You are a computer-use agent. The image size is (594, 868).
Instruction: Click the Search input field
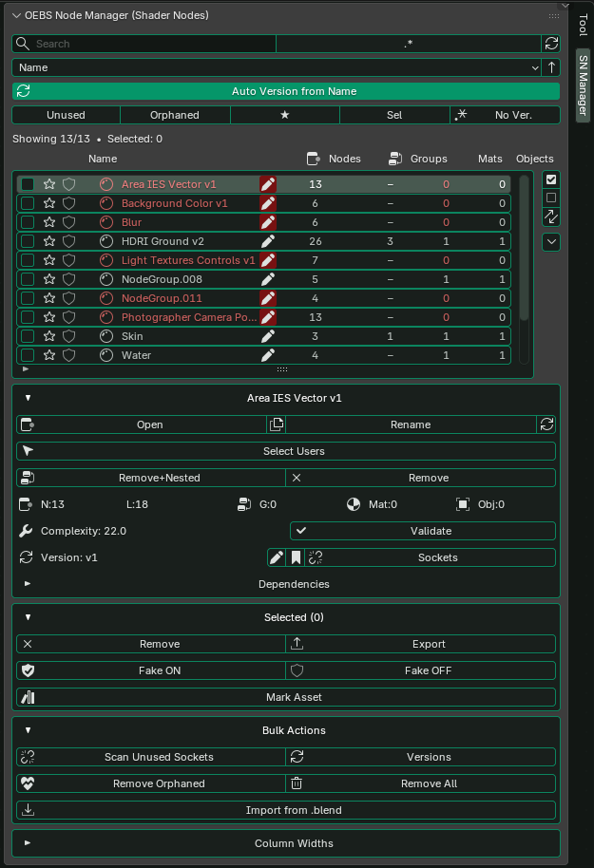point(144,44)
